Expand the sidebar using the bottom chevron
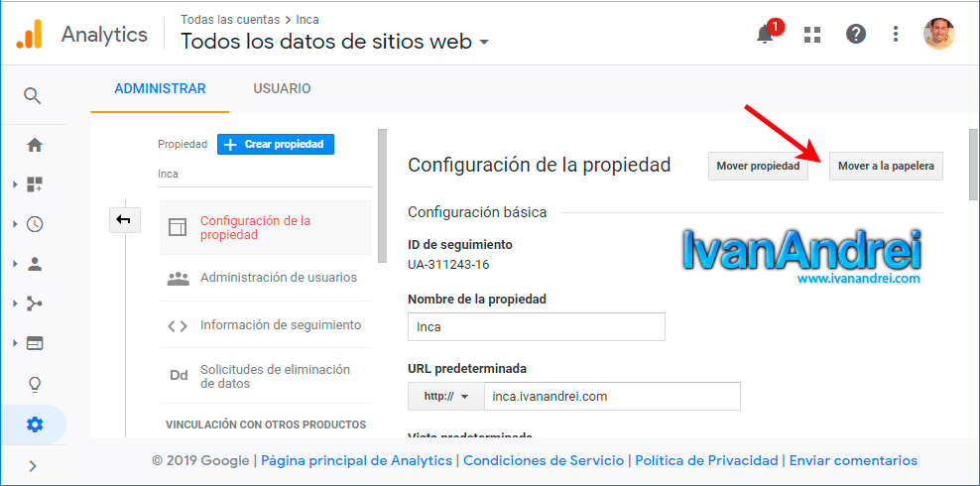Image resolution: width=980 pixels, height=486 pixels. (x=33, y=465)
